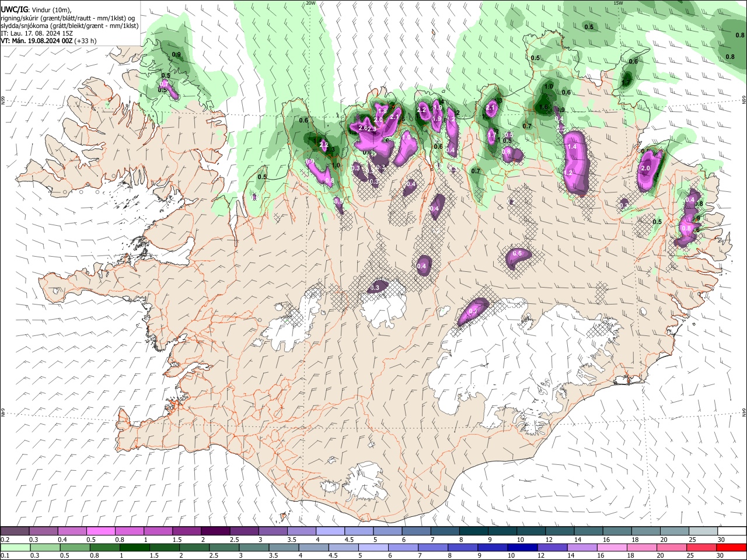Click the 'VT: Mán. 19.08.2024 00Z' valid time

[x=36, y=41]
